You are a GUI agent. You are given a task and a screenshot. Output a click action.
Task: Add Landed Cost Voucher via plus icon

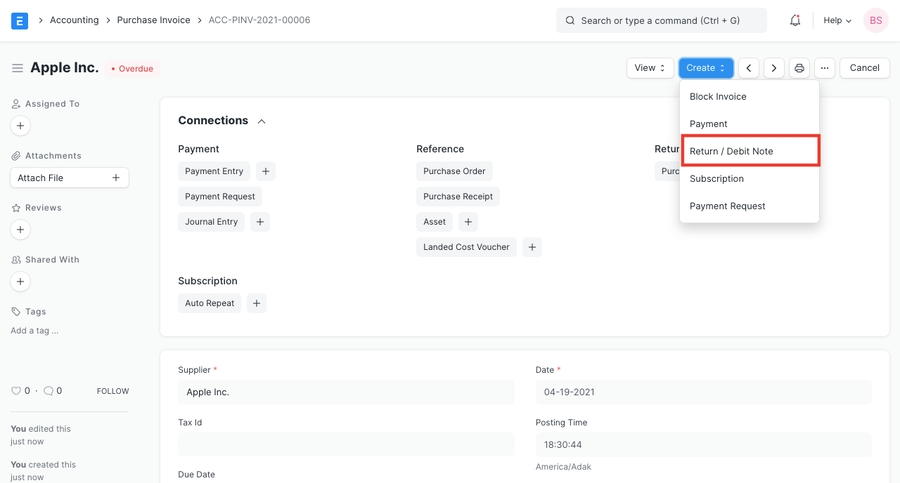click(532, 247)
